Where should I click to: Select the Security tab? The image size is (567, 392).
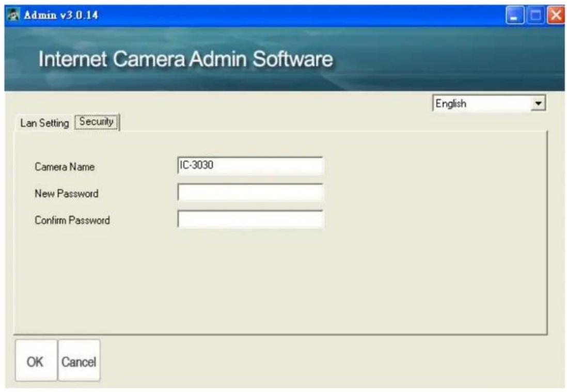pyautogui.click(x=97, y=121)
